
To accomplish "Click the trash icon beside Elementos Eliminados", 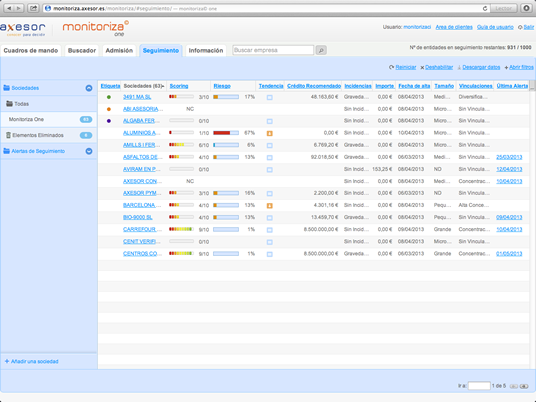I will coord(8,135).
